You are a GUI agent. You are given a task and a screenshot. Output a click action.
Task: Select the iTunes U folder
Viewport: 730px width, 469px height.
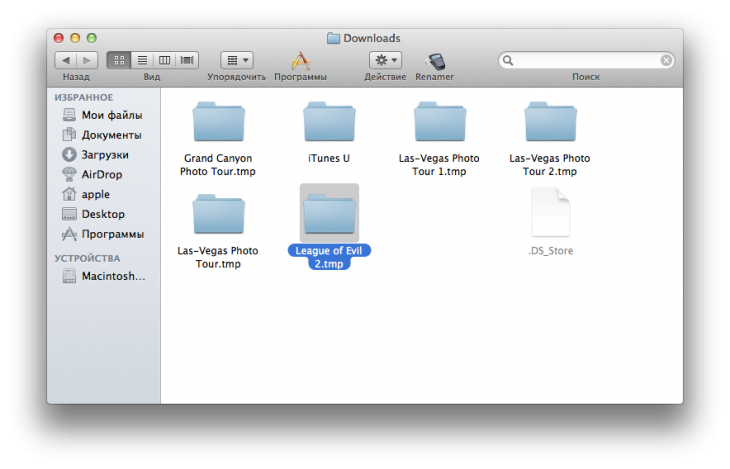coord(329,122)
